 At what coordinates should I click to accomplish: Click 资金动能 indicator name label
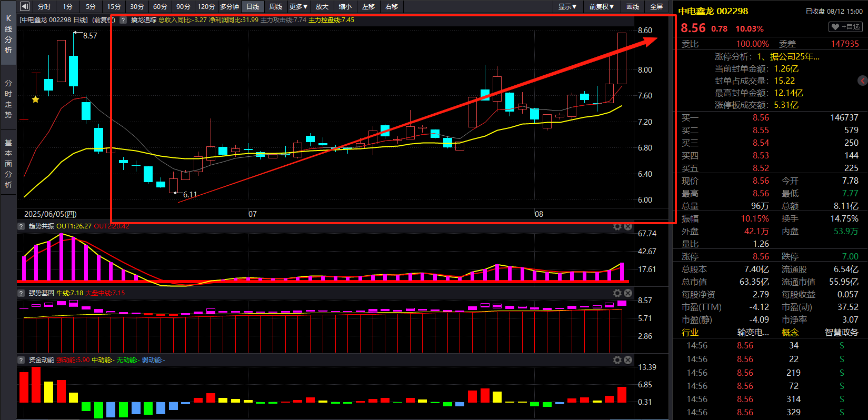coord(42,360)
